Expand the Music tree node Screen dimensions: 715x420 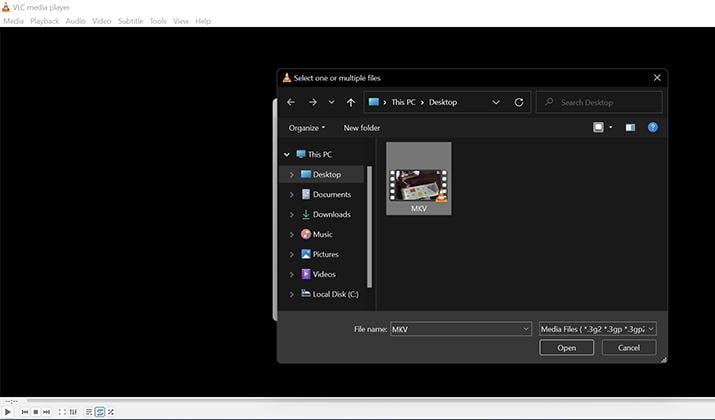pyautogui.click(x=291, y=234)
